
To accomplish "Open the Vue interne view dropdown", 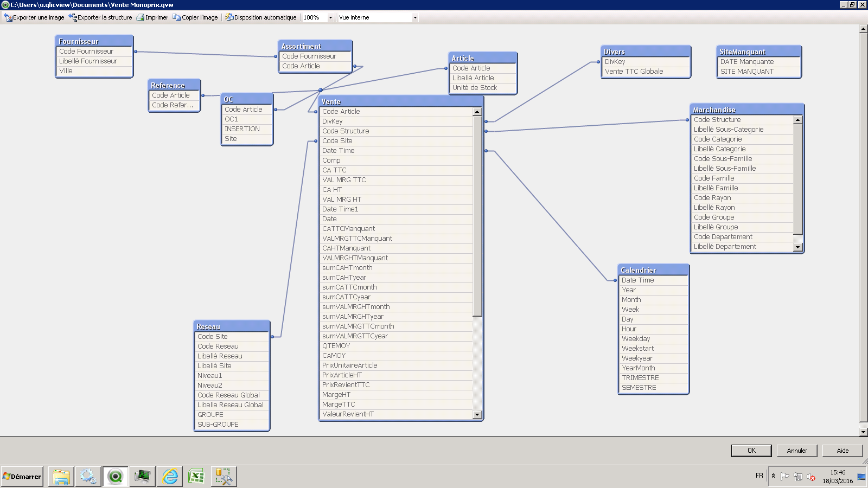I will pyautogui.click(x=415, y=17).
